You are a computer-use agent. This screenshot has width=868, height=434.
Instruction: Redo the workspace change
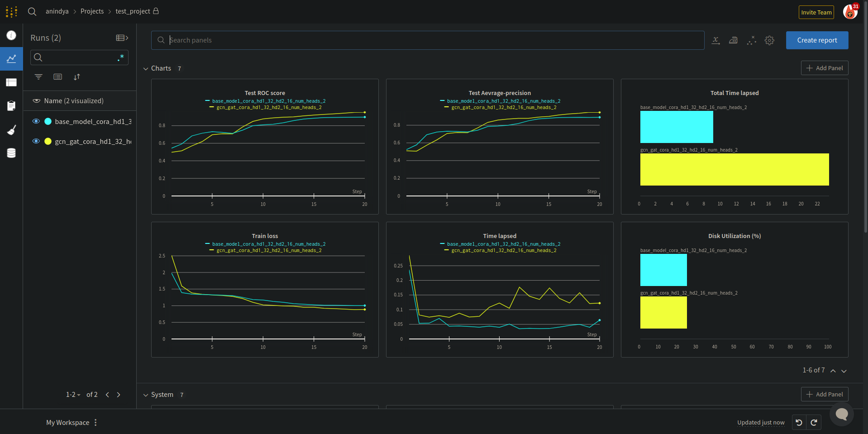tap(814, 423)
